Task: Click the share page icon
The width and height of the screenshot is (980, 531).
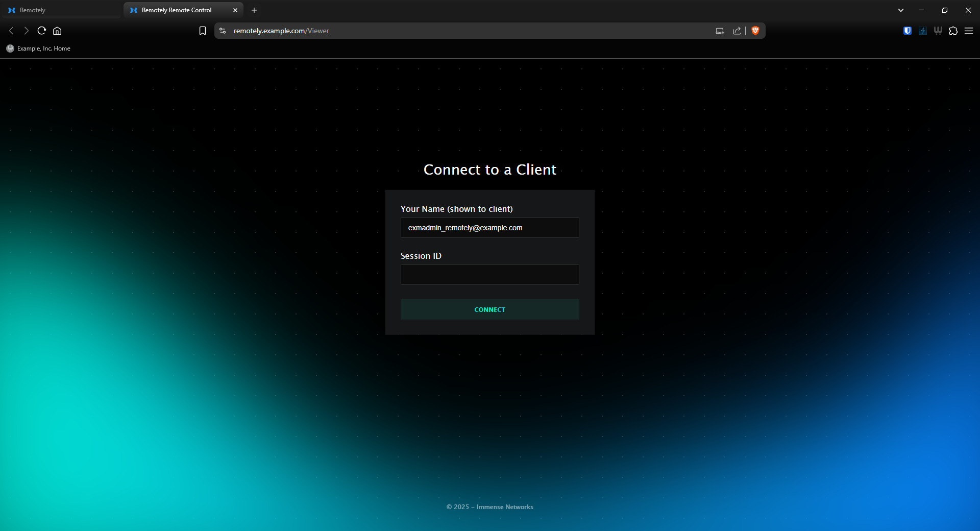Action: point(737,31)
